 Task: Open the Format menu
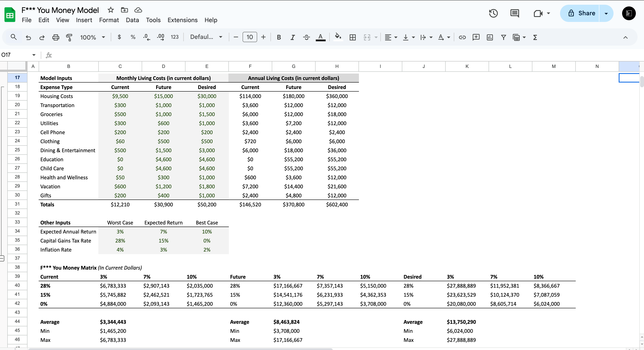pyautogui.click(x=109, y=20)
